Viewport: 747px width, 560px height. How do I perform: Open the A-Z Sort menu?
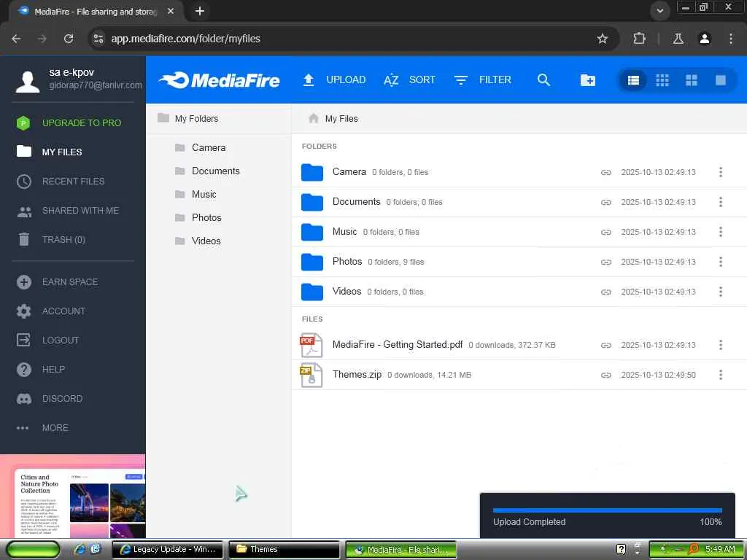coord(409,80)
